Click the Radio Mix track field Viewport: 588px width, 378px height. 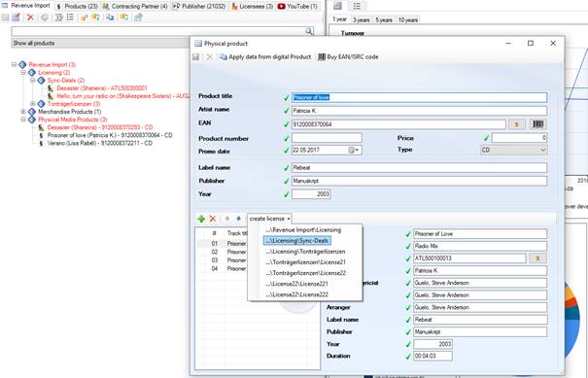pos(480,246)
